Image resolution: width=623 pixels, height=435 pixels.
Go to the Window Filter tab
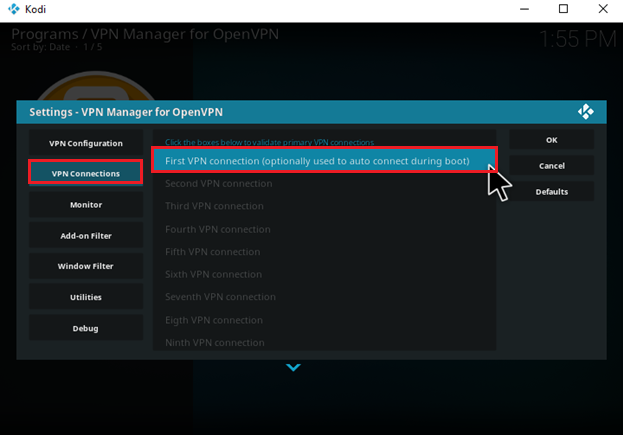click(86, 266)
